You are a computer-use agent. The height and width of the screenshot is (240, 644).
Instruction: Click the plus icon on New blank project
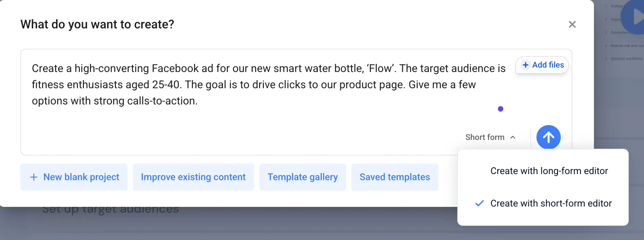click(34, 177)
